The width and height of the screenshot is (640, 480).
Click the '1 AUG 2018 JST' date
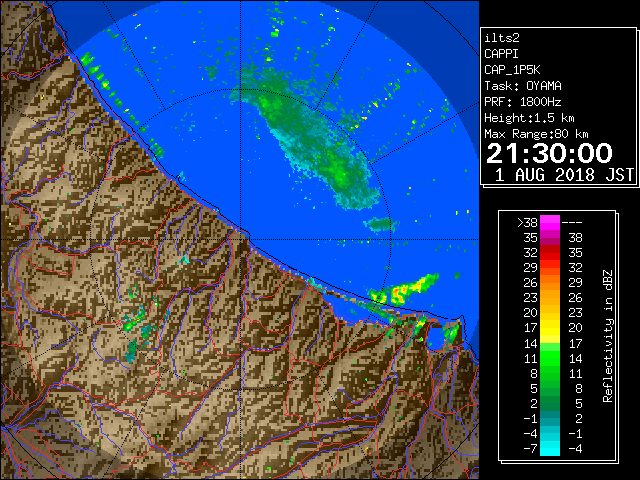click(x=564, y=175)
